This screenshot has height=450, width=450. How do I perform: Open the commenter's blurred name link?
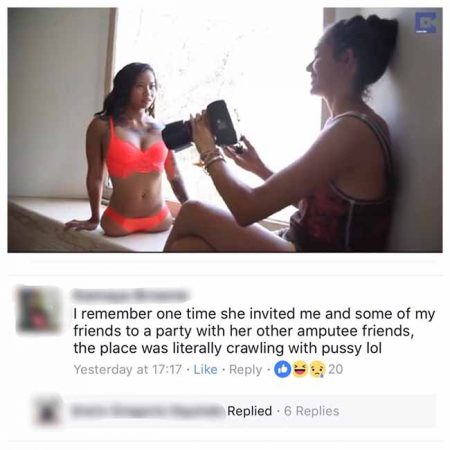130,295
